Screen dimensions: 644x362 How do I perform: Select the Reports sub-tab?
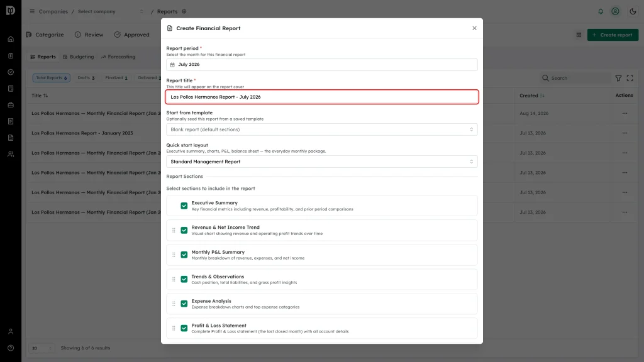pyautogui.click(x=43, y=57)
